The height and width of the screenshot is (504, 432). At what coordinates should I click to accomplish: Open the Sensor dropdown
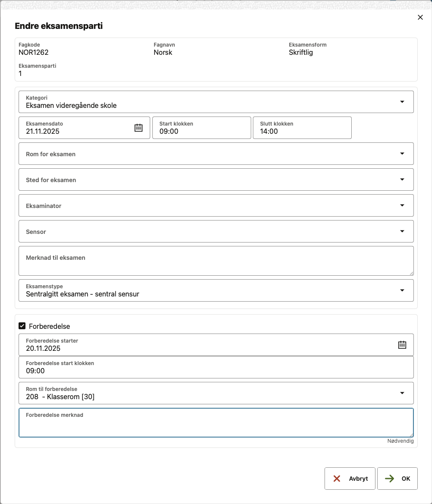click(x=402, y=231)
